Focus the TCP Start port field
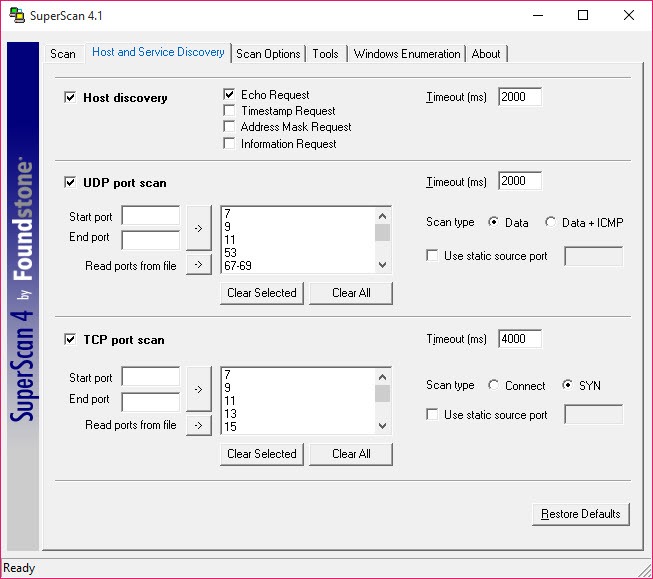The width and height of the screenshot is (653, 579). [151, 377]
